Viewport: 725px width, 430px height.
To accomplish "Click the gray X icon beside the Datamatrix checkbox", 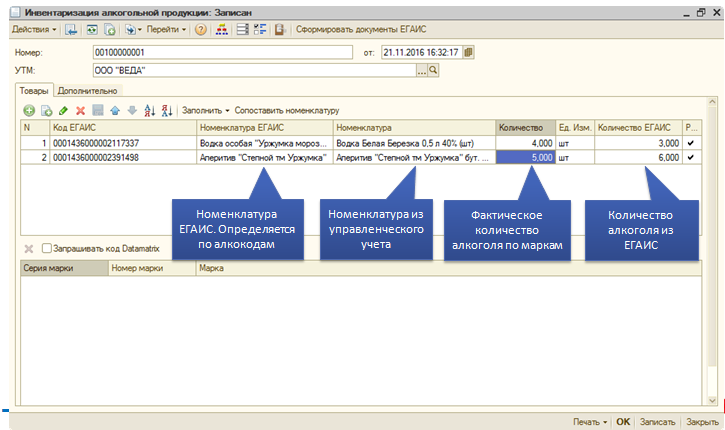I will tap(29, 249).
